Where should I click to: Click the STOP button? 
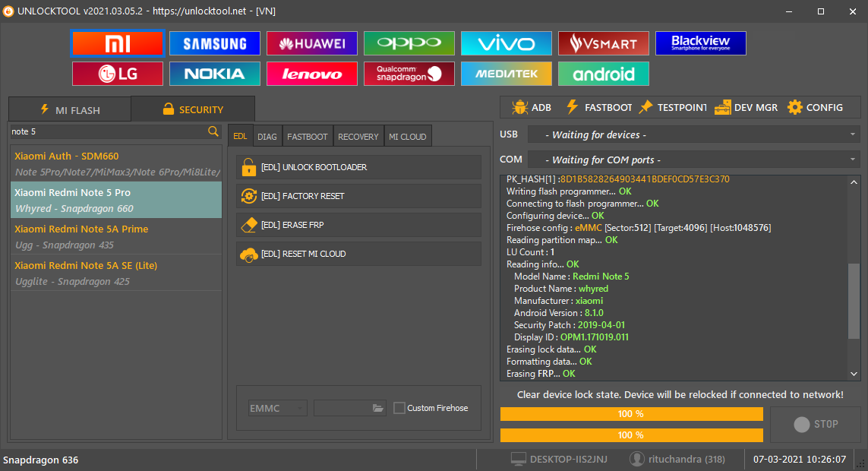[815, 424]
